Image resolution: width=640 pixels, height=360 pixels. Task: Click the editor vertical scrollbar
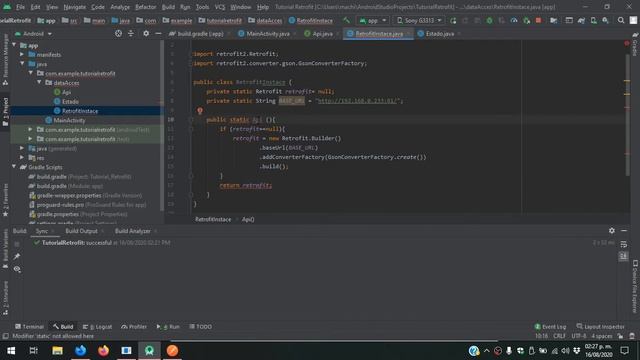tap(627, 114)
